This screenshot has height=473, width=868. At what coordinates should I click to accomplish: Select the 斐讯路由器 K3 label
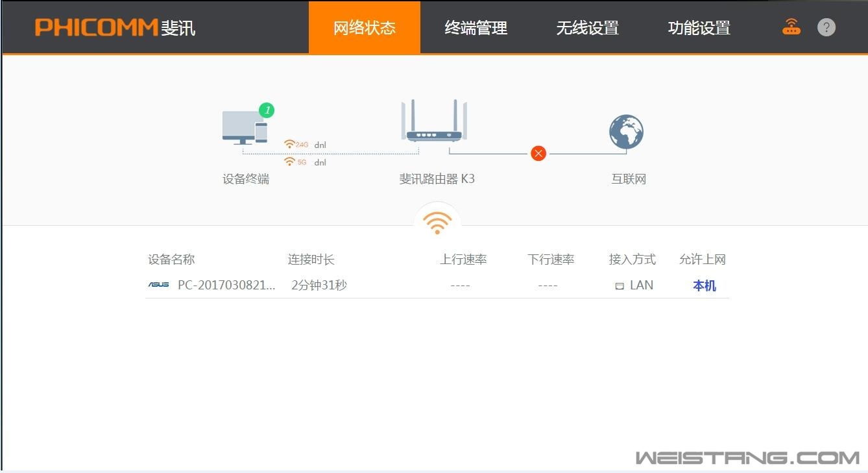tap(437, 179)
